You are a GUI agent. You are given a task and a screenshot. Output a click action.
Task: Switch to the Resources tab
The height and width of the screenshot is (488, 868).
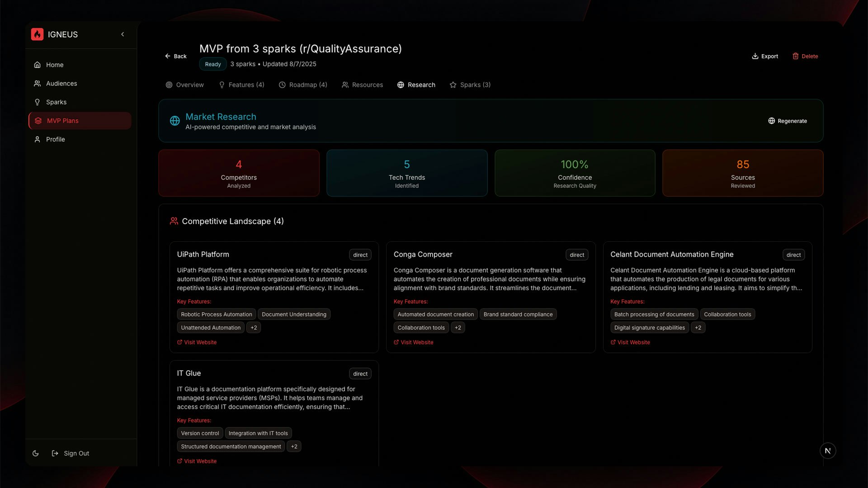click(362, 85)
